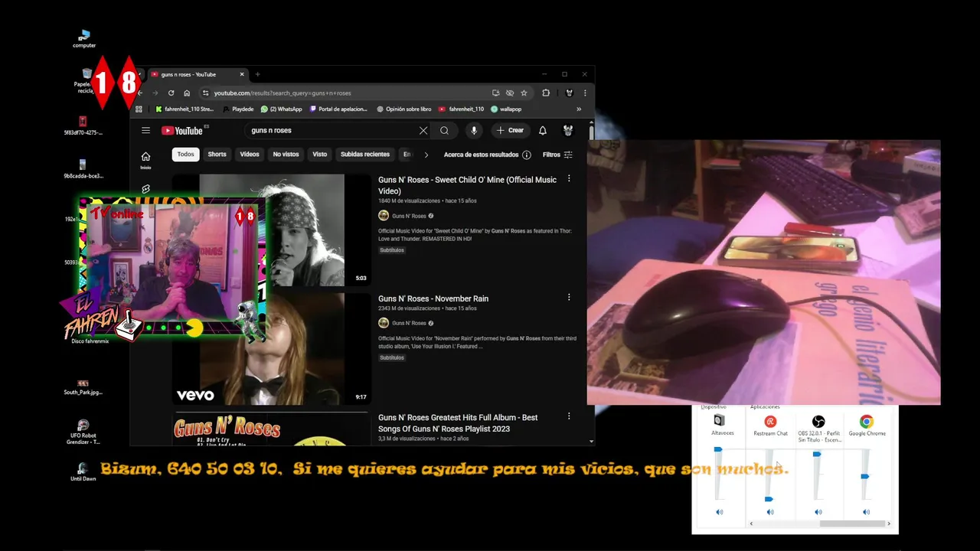
Task: Click the YouTube search magnifier button
Action: pos(444,130)
